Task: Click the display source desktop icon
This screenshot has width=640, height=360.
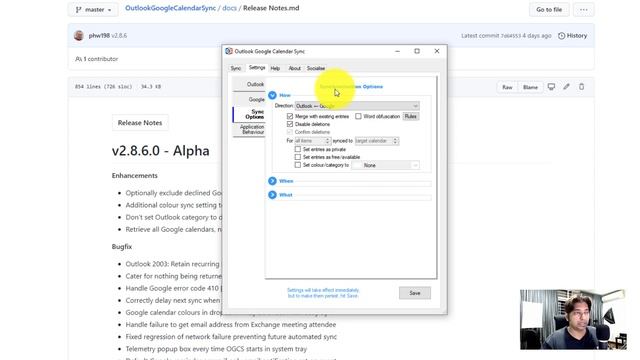Action: tap(551, 87)
